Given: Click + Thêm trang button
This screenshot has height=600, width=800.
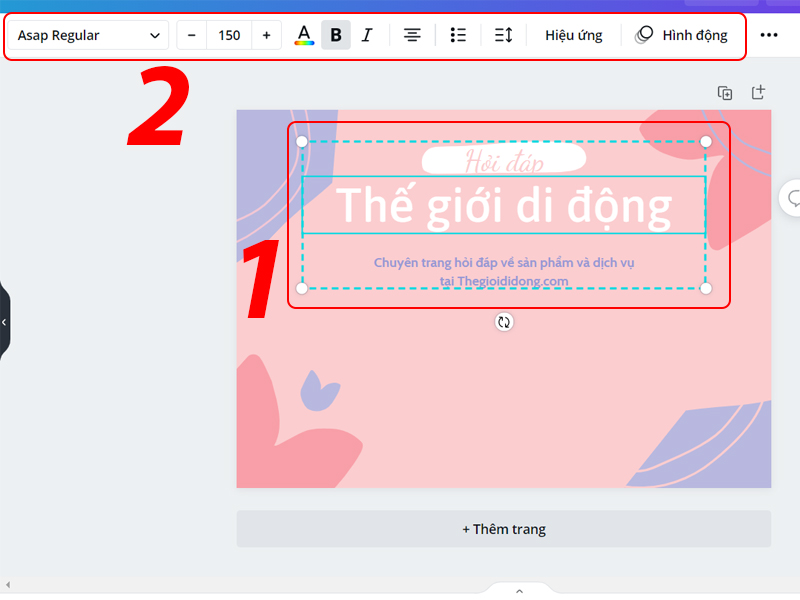Looking at the screenshot, I should click(504, 529).
